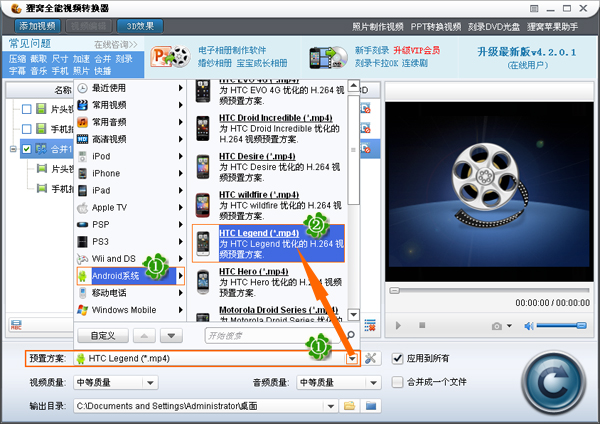Click 电子相册制作软件 link
This screenshot has width=600, height=424.
pos(232,50)
